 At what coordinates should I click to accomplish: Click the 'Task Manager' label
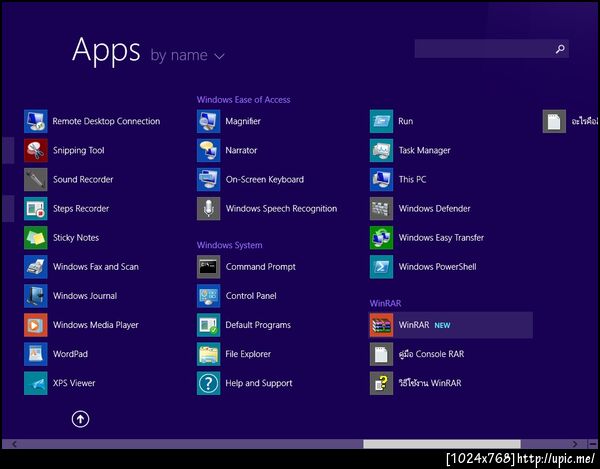pos(424,150)
